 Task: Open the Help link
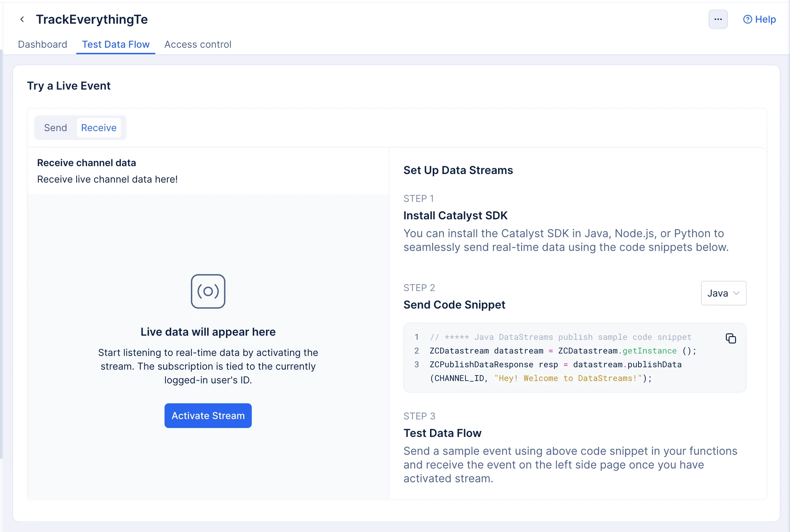(759, 19)
